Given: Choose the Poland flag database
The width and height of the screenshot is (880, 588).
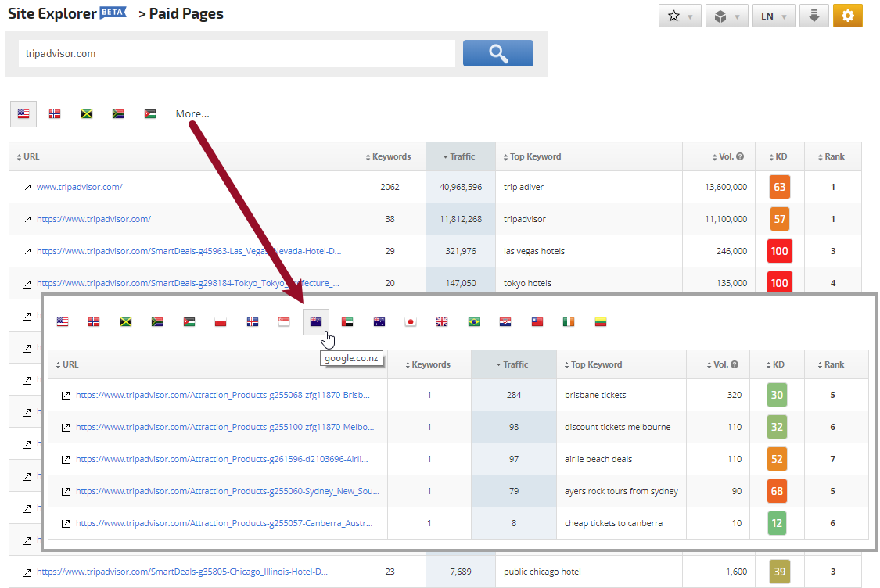Looking at the screenshot, I should [x=221, y=321].
